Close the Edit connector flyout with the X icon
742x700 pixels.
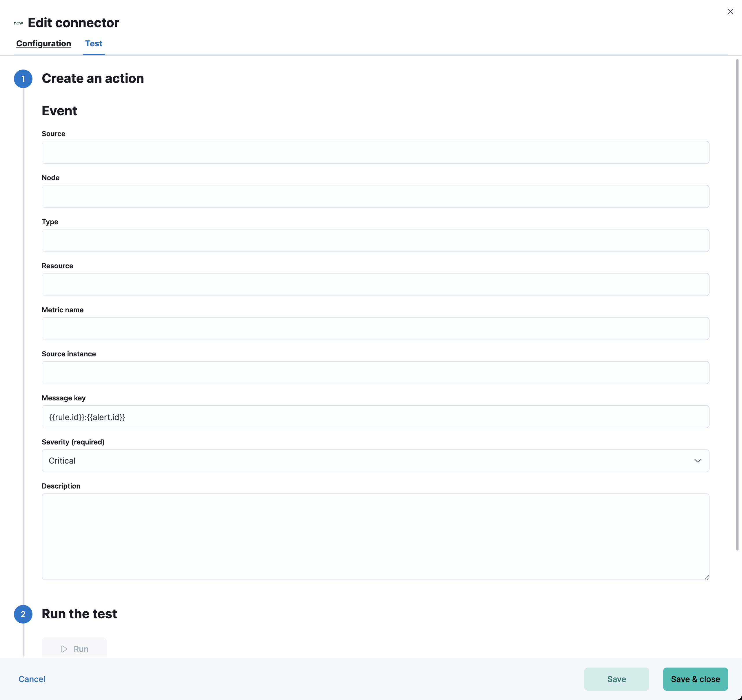(x=730, y=12)
